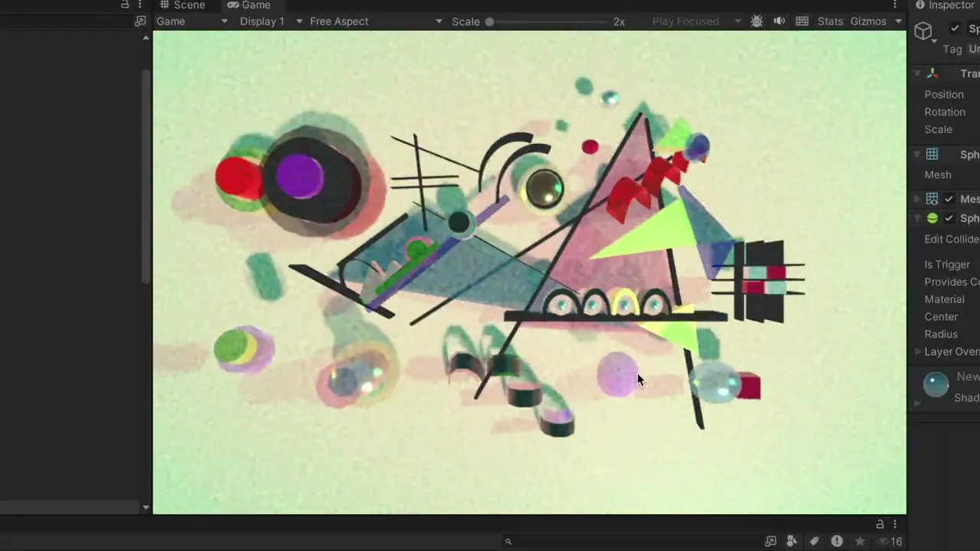Click the open-in-new-window search icon

770,542
